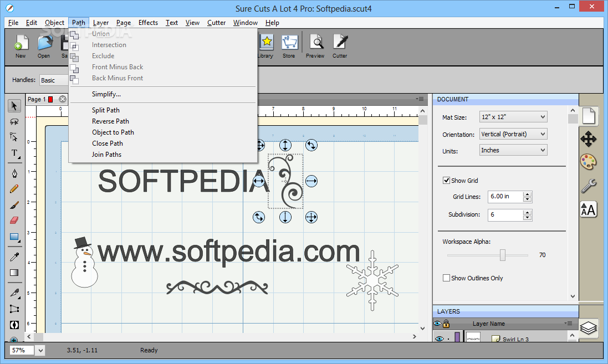The height and width of the screenshot is (364, 608).
Task: Decrease Subdivision value with down arrow
Action: 527,218
